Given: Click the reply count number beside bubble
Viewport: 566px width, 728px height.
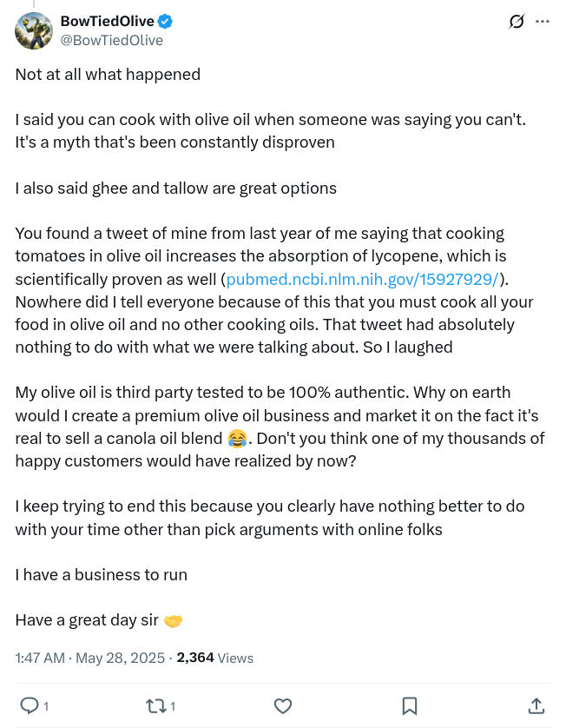Looking at the screenshot, I should pyautogui.click(x=45, y=706).
